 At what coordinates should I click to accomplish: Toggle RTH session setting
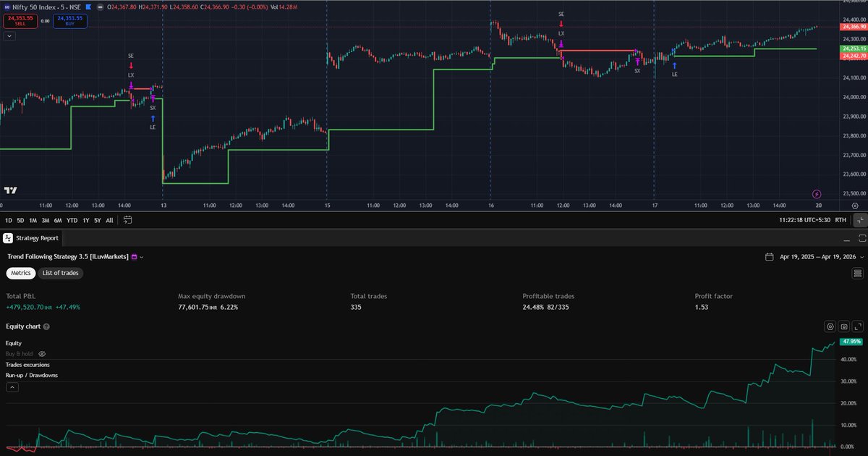[x=841, y=220]
